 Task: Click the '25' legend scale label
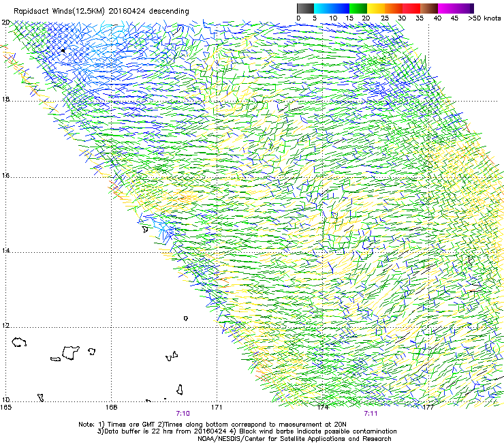[x=384, y=18]
